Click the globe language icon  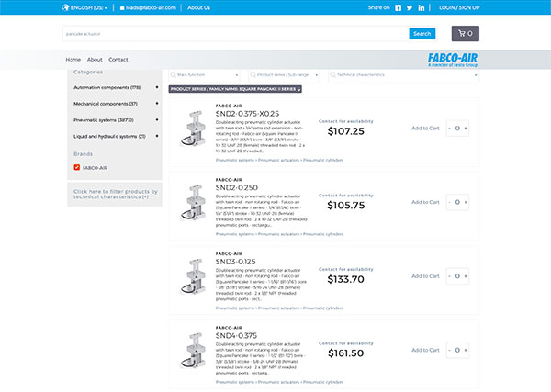66,7
